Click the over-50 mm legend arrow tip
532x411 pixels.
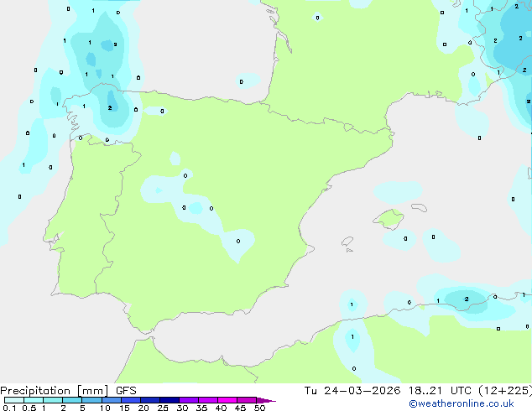(x=266, y=400)
